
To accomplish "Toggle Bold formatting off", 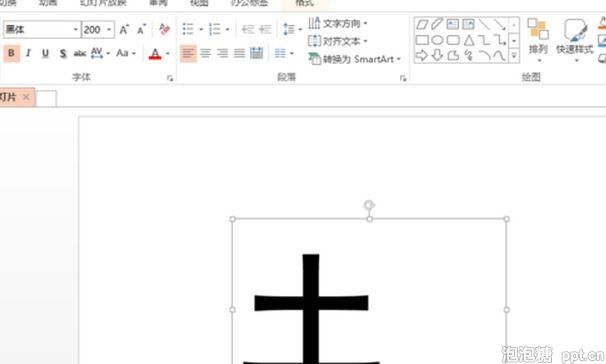I will tap(11, 53).
